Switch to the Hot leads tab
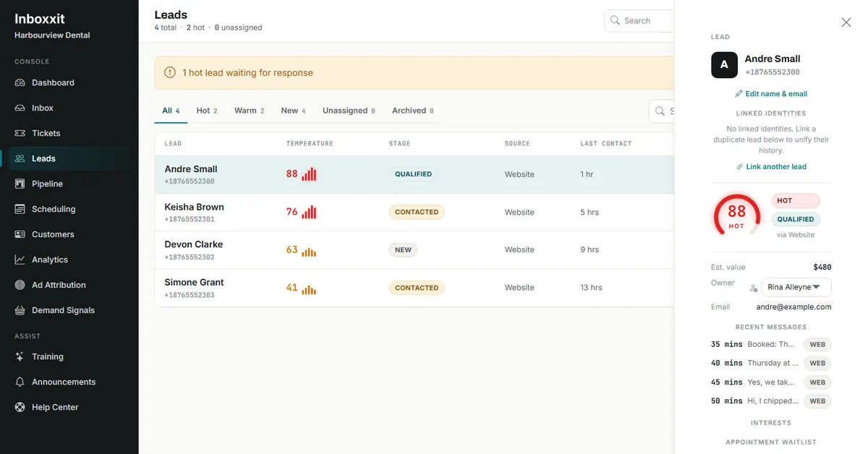 tap(207, 111)
